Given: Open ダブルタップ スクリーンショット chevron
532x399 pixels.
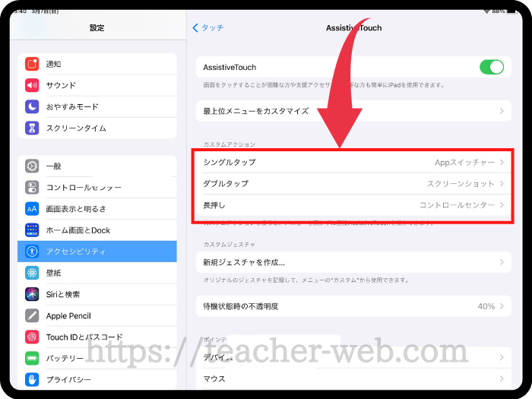Looking at the screenshot, I should click(502, 184).
